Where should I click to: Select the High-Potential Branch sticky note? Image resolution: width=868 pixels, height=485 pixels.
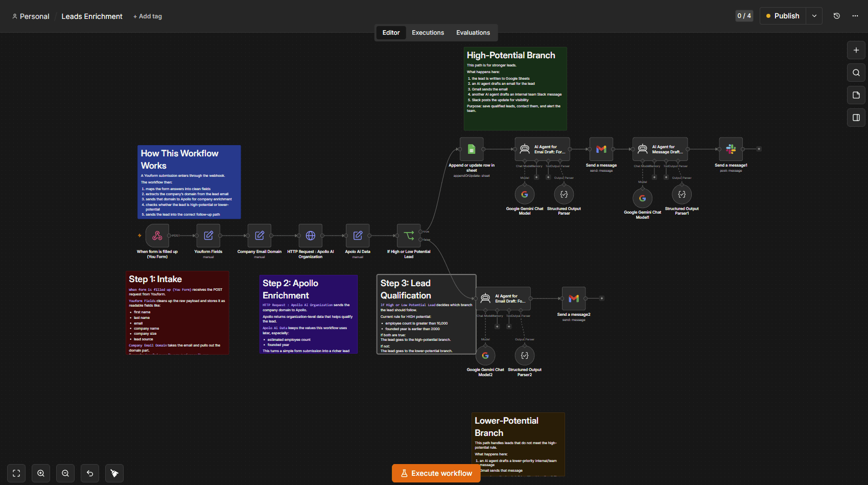tap(515, 88)
